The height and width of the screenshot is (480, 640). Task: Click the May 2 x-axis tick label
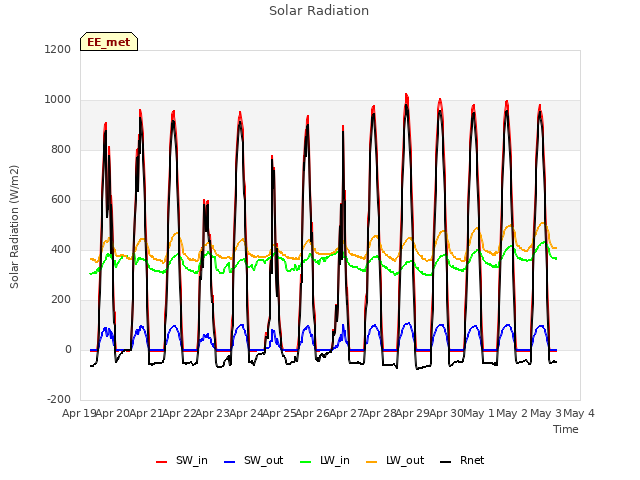[x=513, y=413]
